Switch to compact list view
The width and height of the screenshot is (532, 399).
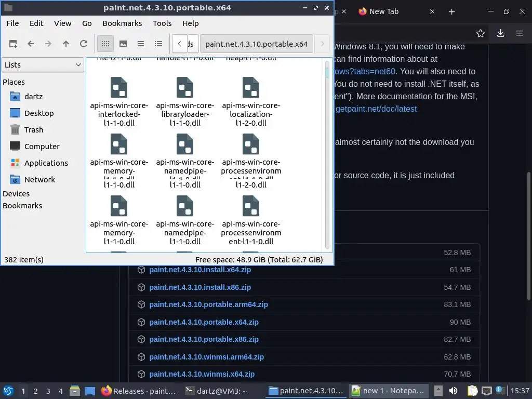point(141,44)
